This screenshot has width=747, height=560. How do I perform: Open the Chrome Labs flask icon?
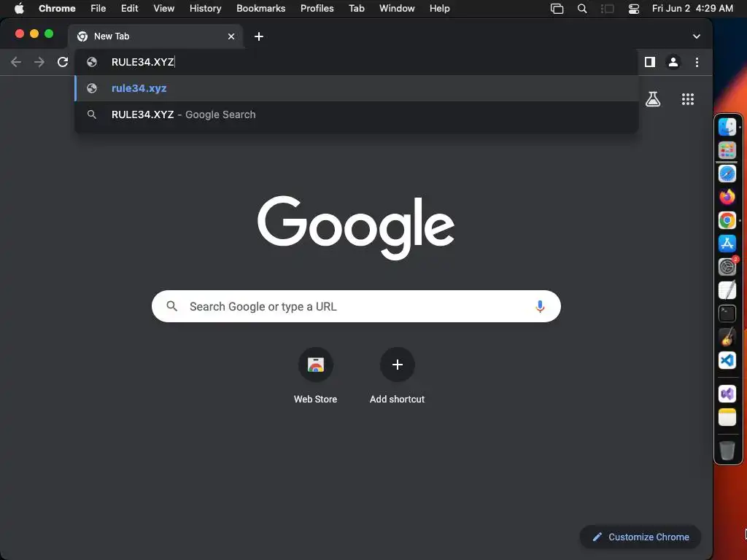coord(653,99)
